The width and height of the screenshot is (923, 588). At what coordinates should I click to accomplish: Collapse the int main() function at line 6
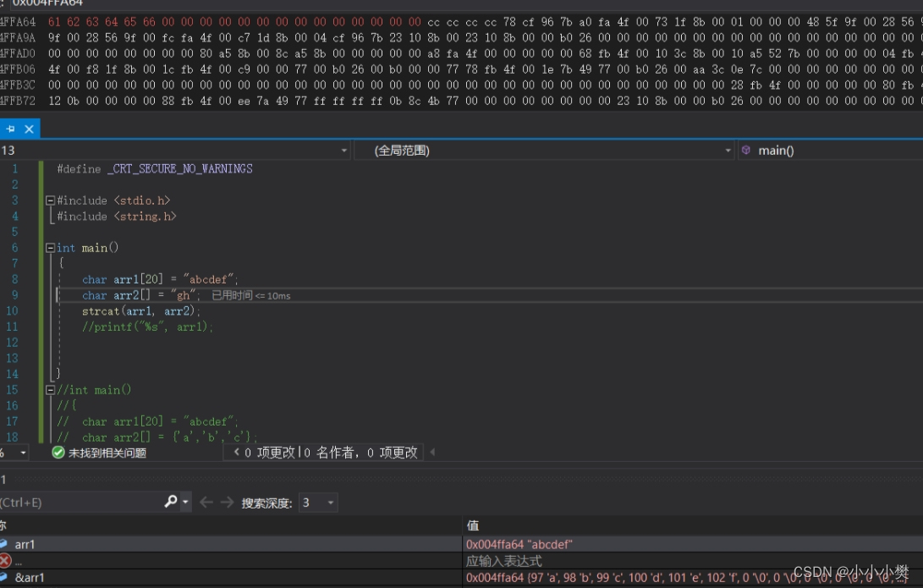pos(50,248)
